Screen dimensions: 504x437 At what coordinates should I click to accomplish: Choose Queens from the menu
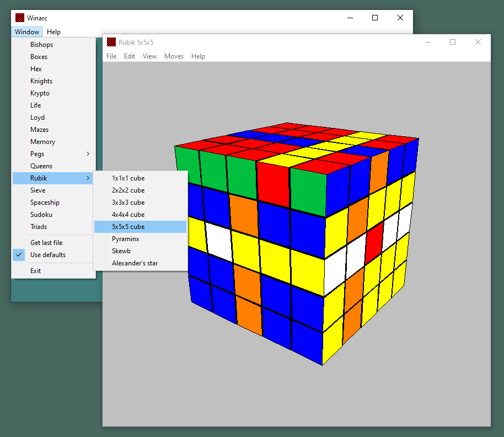point(53,166)
